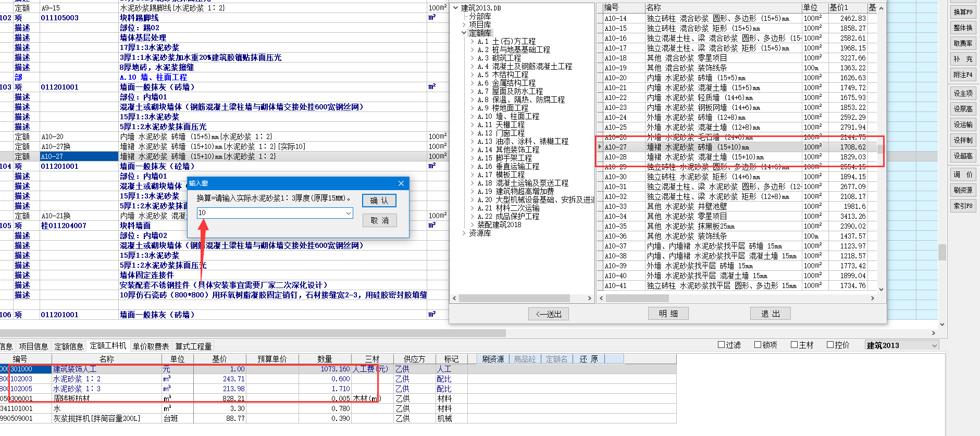Viewport: 980px width, 436px height.
Task: Click the 换算F9 side button
Action: pyautogui.click(x=963, y=12)
